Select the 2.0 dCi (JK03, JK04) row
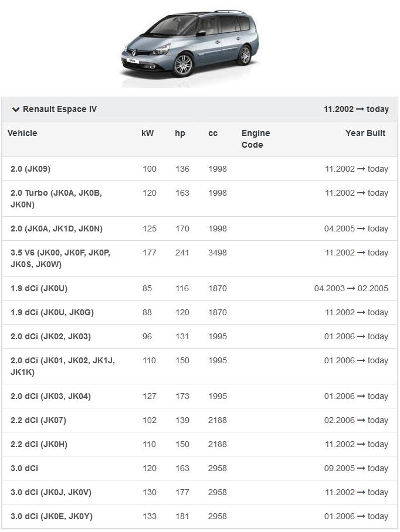This screenshot has height=532, width=400. click(50, 396)
